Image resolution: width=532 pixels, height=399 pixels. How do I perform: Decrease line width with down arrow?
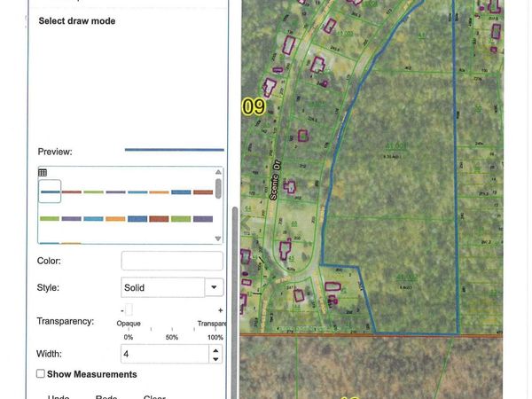(215, 359)
